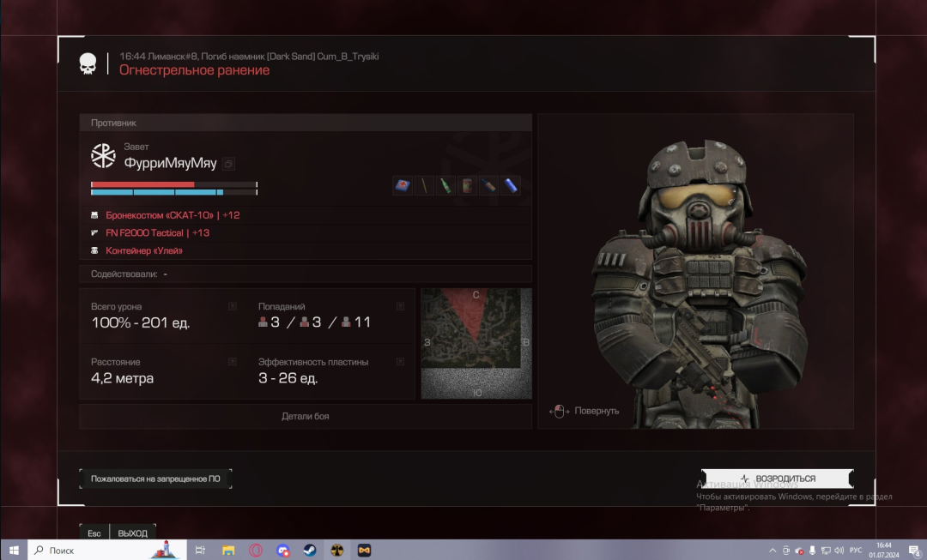Open the volume control in system tray

839,551
